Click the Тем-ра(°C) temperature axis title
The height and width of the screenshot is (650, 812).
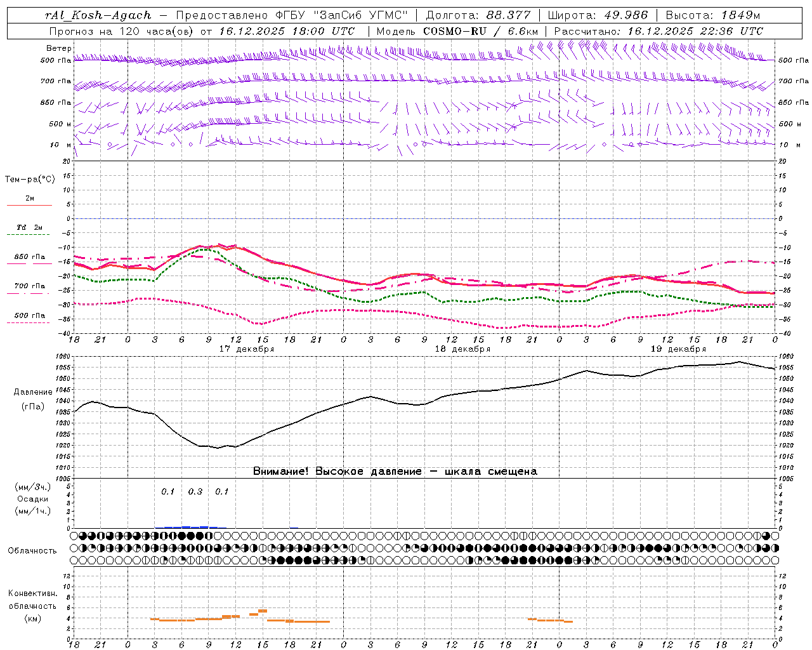point(30,180)
